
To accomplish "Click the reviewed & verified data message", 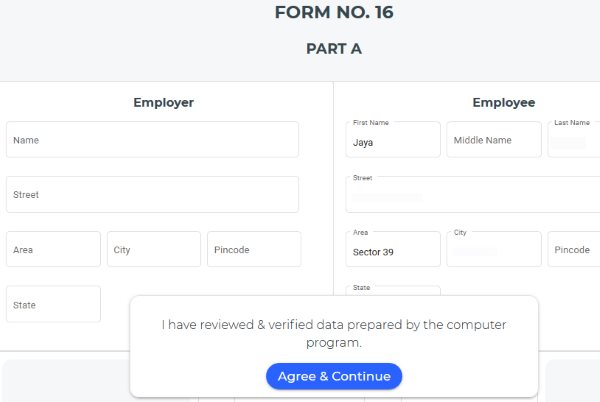I will (x=334, y=334).
